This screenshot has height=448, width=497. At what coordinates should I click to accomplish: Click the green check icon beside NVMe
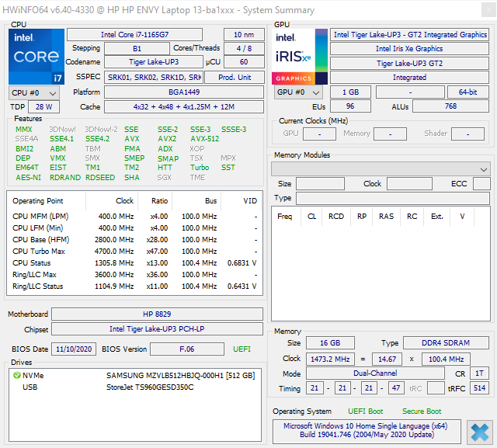[17, 375]
